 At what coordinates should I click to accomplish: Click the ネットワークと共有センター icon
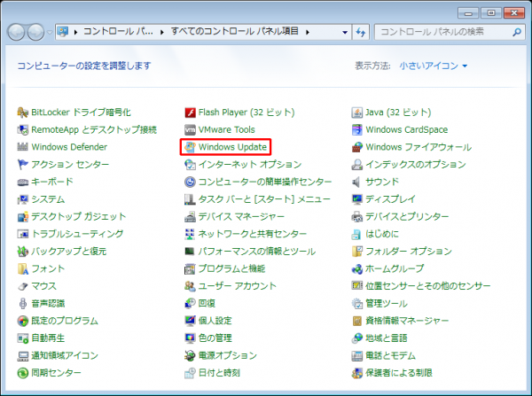coord(190,234)
